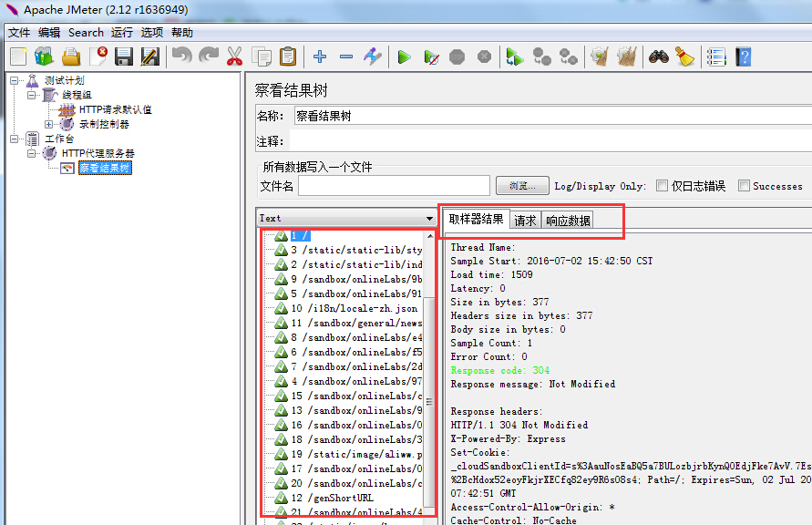812x525 pixels.
Task: Click the binoculars Search icon
Action: 659,57
